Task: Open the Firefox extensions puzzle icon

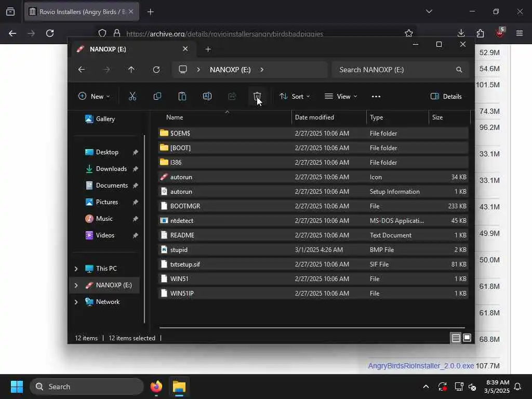Action: [481, 33]
